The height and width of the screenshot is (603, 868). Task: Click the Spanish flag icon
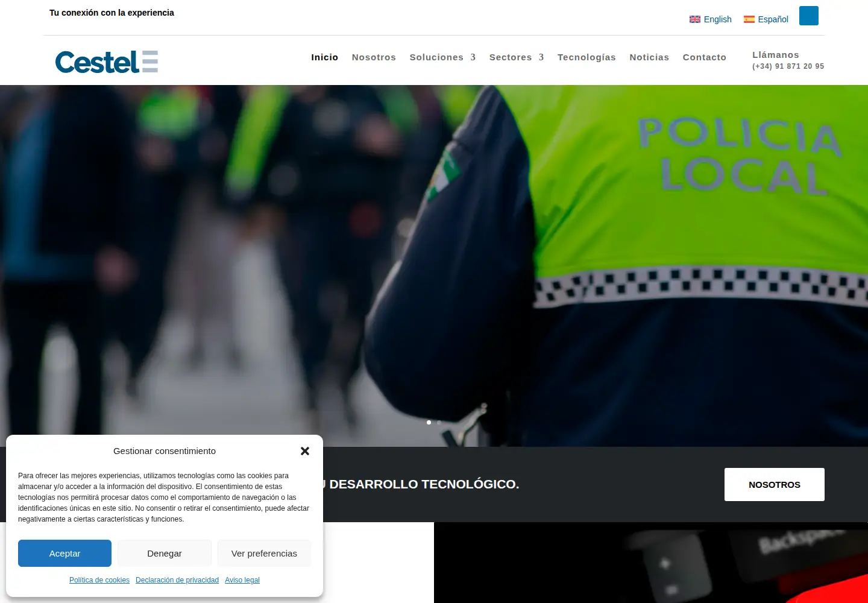(x=749, y=19)
